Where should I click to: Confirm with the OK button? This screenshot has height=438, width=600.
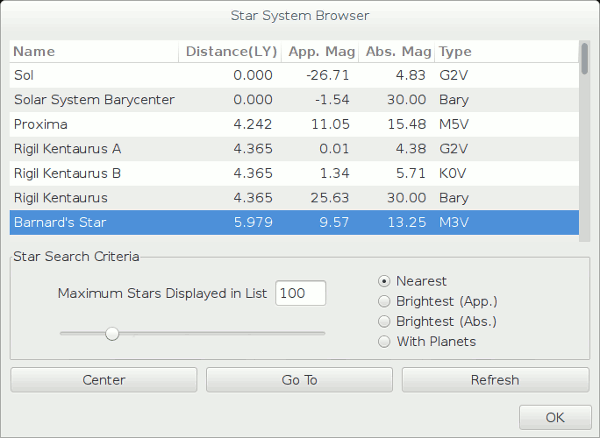(x=554, y=416)
